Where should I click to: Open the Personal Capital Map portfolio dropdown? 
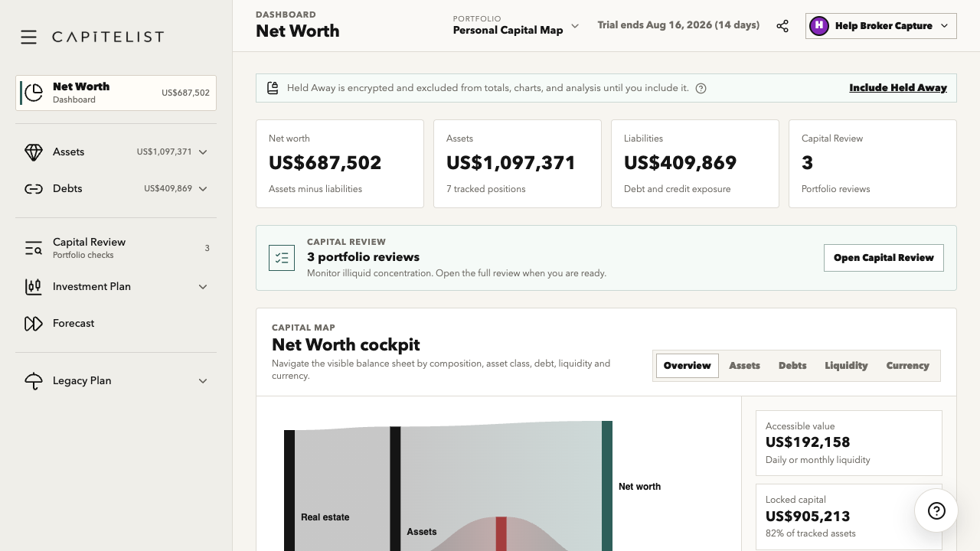pos(516,25)
